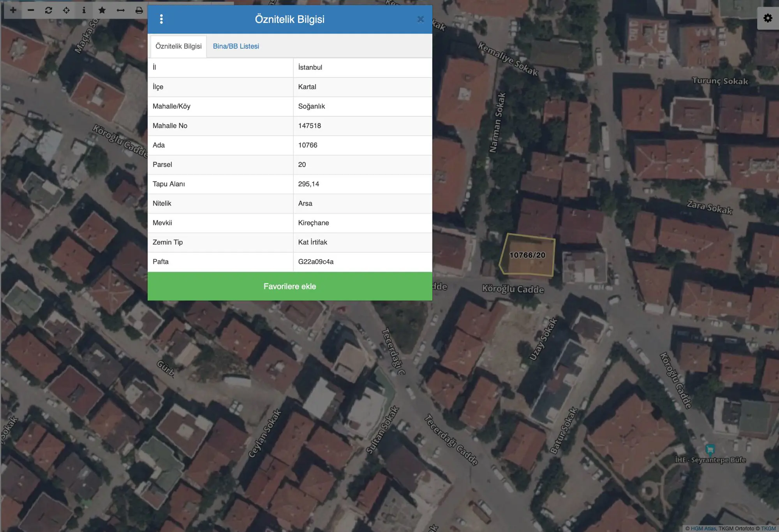779x532 pixels.
Task: Open favorites with the star icon
Action: pyautogui.click(x=102, y=10)
